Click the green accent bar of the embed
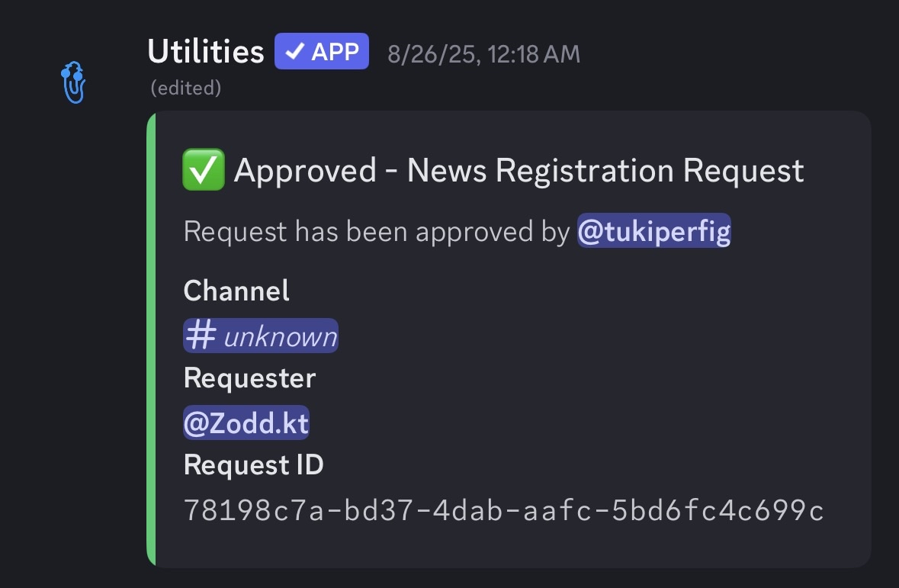 coord(151,339)
